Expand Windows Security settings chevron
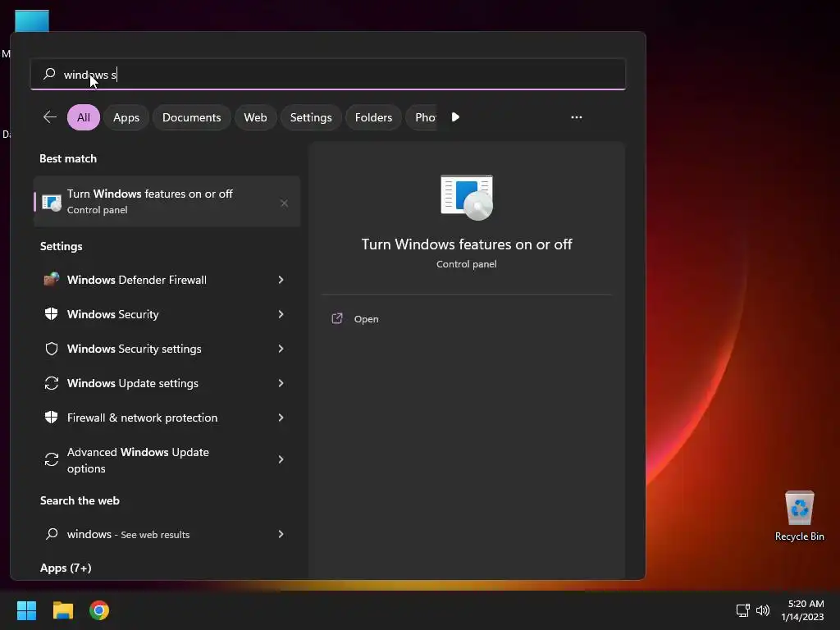 tap(281, 349)
